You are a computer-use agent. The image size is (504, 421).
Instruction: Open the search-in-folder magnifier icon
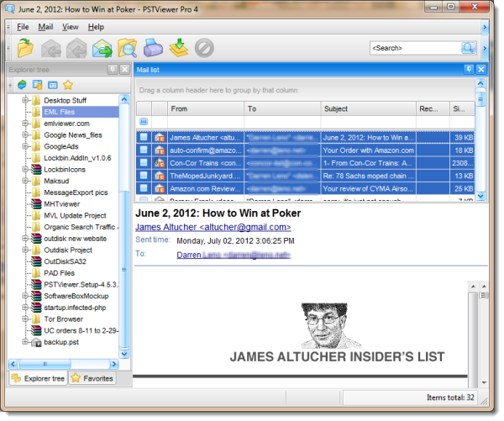[128, 48]
